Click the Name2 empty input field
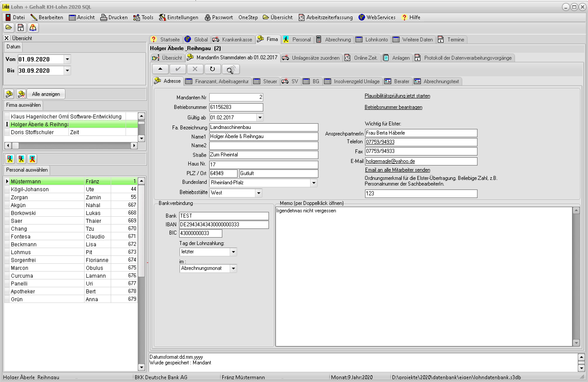 264,146
